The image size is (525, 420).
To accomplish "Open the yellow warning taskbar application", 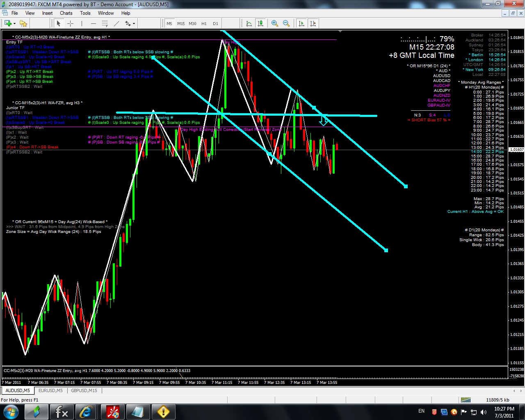I will pyautogui.click(x=163, y=411).
